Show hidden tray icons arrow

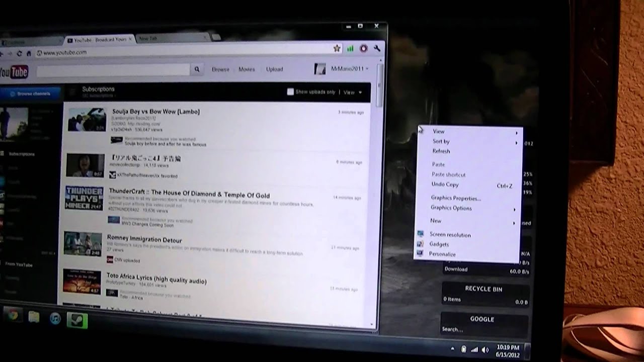point(453,349)
